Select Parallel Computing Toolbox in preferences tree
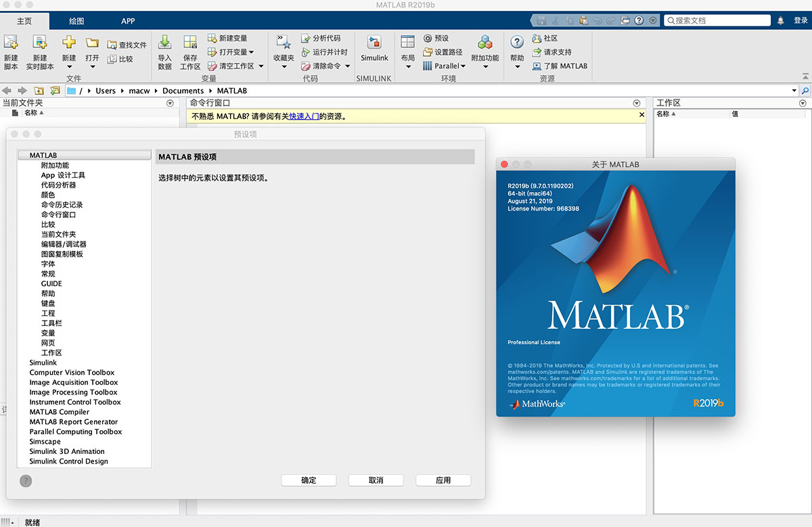This screenshot has height=527, width=812. (76, 432)
